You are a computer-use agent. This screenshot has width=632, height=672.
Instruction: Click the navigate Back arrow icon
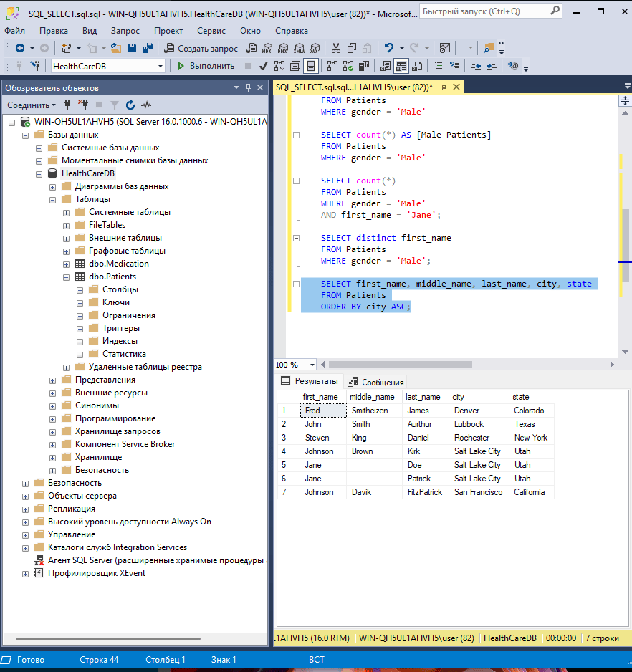point(20,48)
